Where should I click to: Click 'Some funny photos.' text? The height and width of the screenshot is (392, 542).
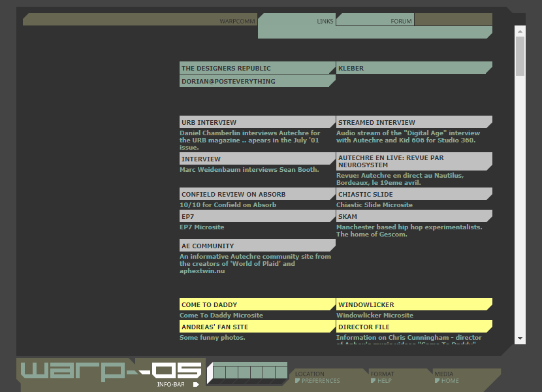tap(212, 337)
